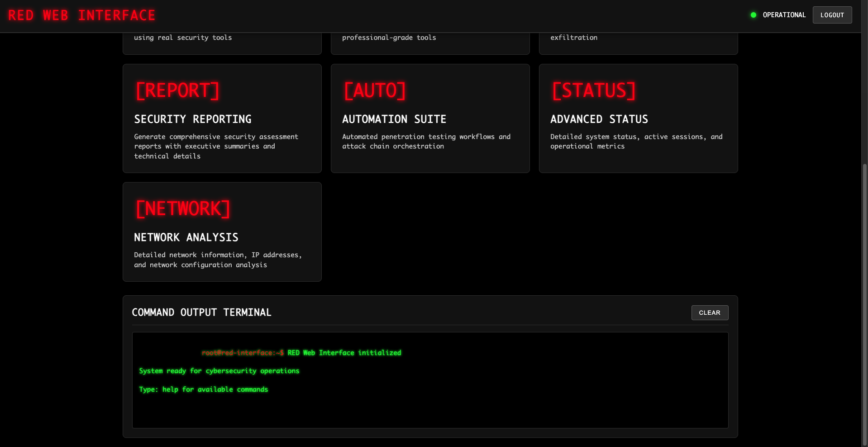Click the [NETWORK] card icon
Image resolution: width=868 pixels, height=447 pixels.
[183, 209]
